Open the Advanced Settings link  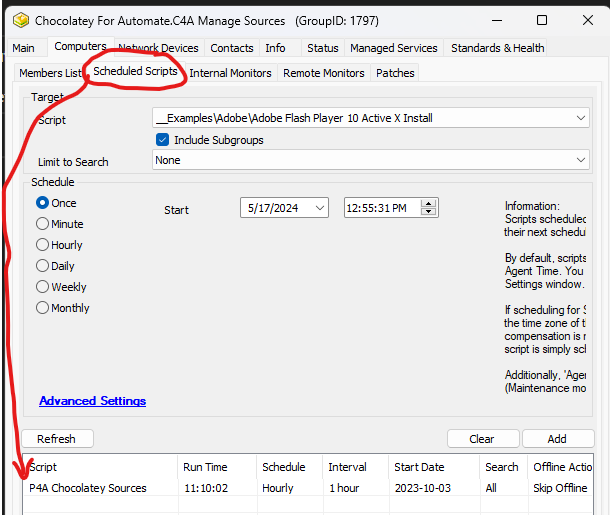point(93,401)
